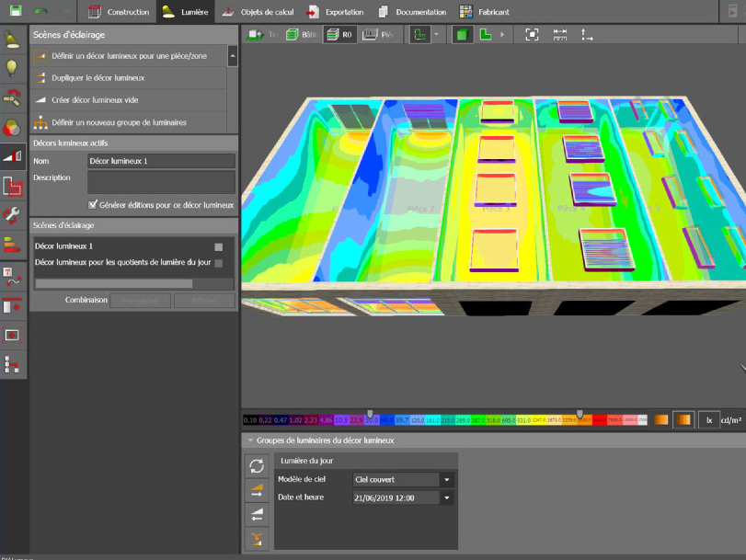Click the green save icon
This screenshot has height=560, width=746.
point(15,11)
